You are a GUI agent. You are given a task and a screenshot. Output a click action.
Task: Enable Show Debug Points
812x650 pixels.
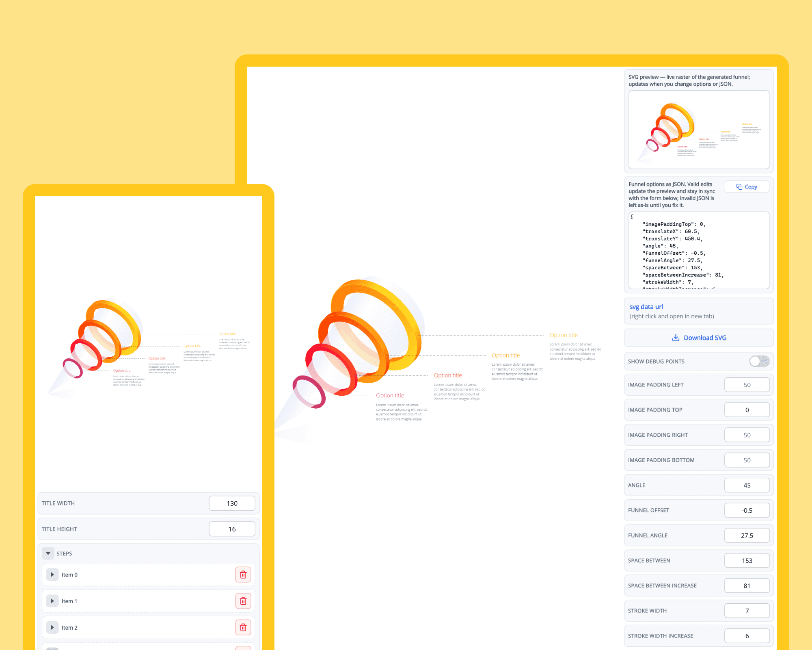pyautogui.click(x=759, y=361)
